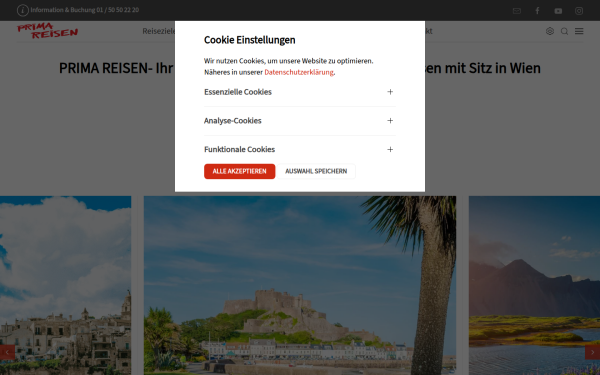This screenshot has width=600, height=375.
Task: Click Auswahl Speichern button
Action: [x=316, y=171]
